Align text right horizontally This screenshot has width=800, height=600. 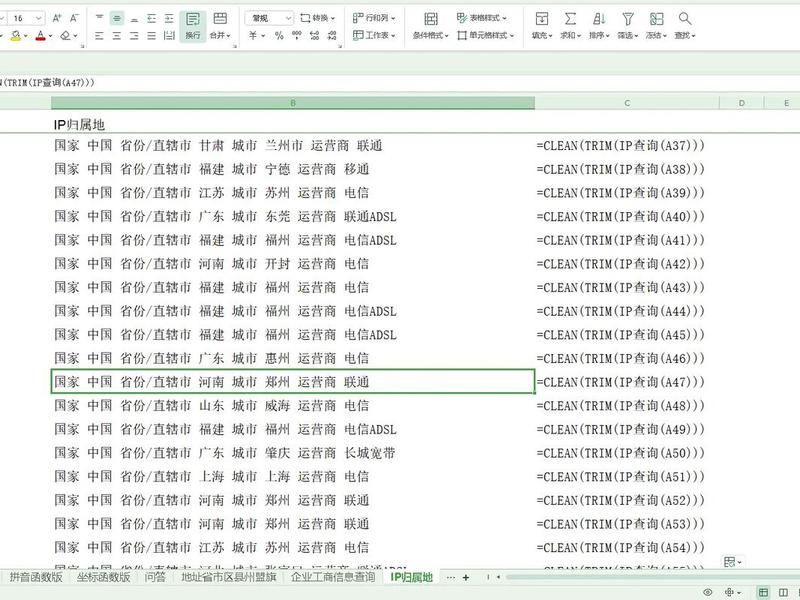coord(134,35)
